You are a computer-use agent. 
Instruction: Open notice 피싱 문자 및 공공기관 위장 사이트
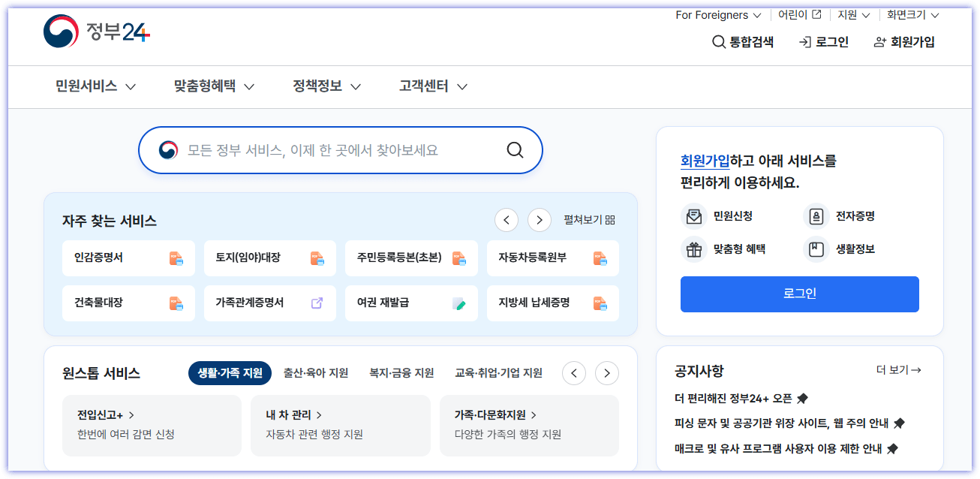point(783,423)
